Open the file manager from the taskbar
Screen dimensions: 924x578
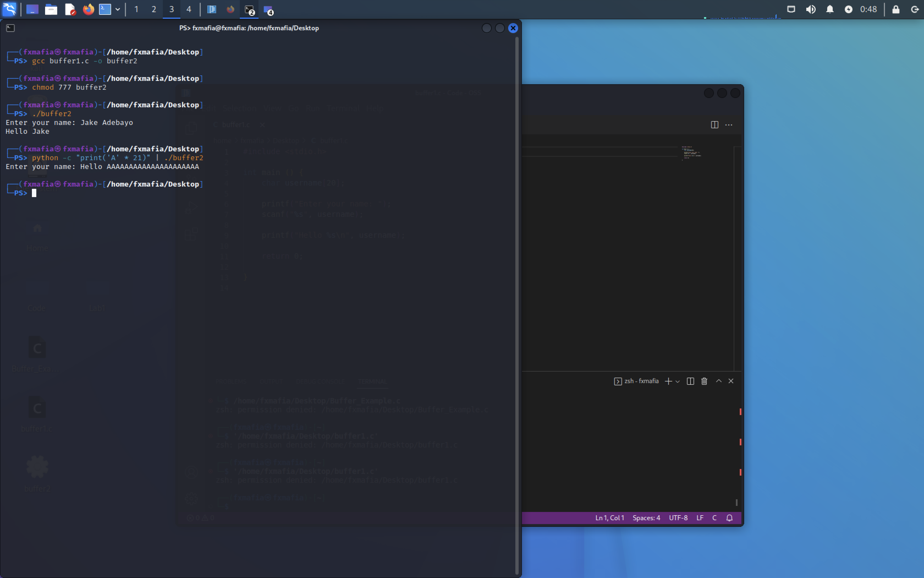tap(51, 9)
